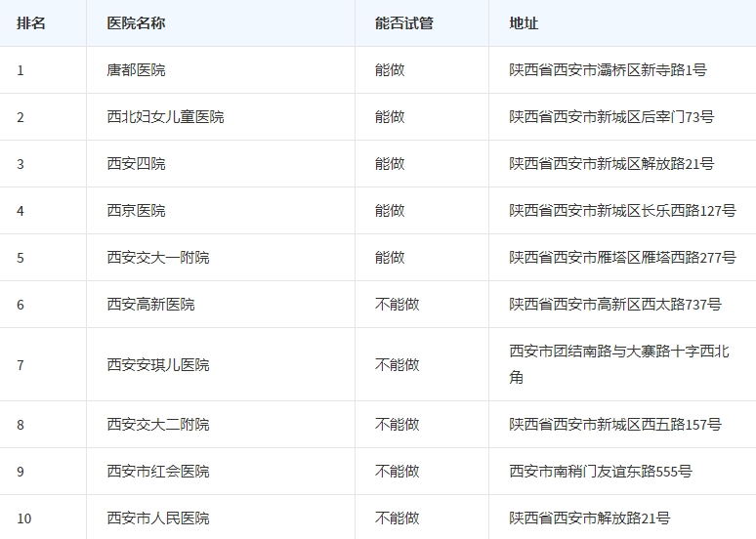Select the hospital name 西安市人民医院

pyautogui.click(x=158, y=518)
